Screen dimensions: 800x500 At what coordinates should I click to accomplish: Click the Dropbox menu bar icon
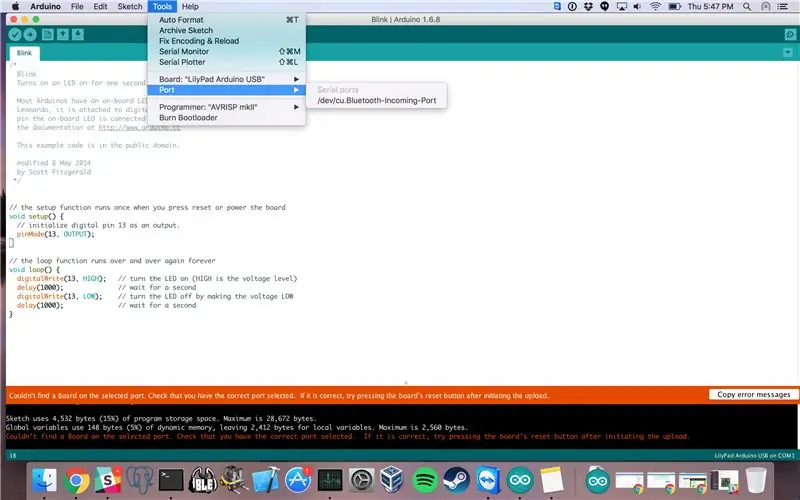click(588, 6)
